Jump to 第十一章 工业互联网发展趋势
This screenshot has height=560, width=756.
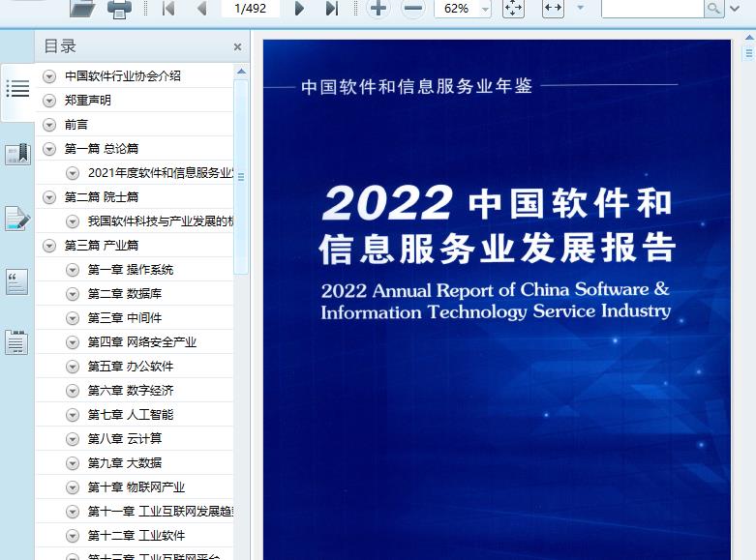tap(161, 512)
